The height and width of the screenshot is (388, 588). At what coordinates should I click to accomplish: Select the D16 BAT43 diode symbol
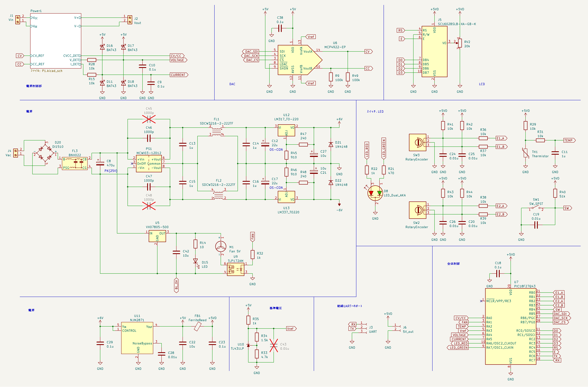(x=102, y=47)
